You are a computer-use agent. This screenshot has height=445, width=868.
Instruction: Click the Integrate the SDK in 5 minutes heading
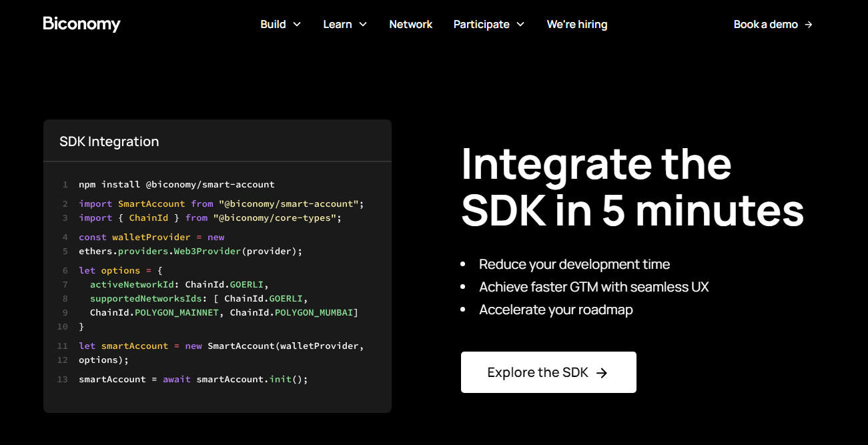coord(632,186)
